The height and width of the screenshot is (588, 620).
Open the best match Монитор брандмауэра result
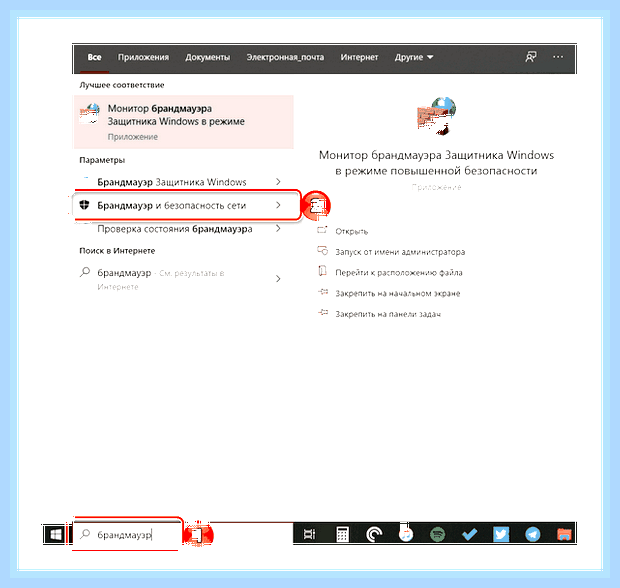pos(183,122)
